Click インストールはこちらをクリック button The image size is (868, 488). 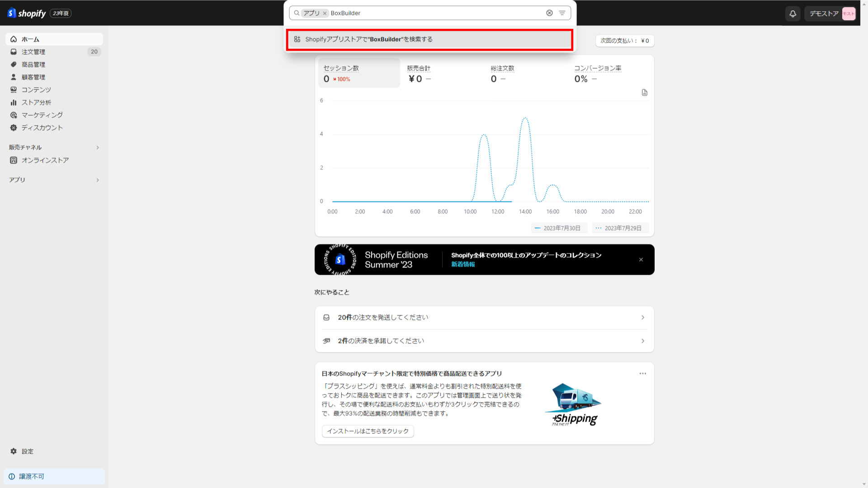pos(368,431)
